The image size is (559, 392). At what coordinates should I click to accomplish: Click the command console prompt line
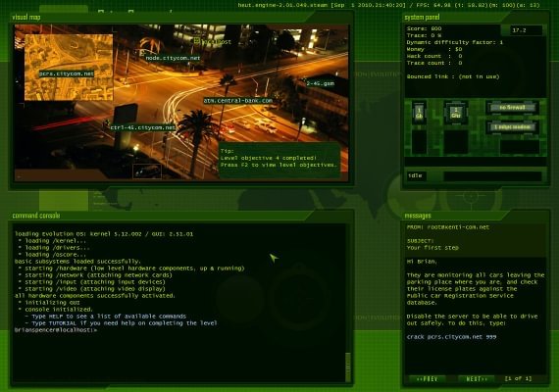56,330
